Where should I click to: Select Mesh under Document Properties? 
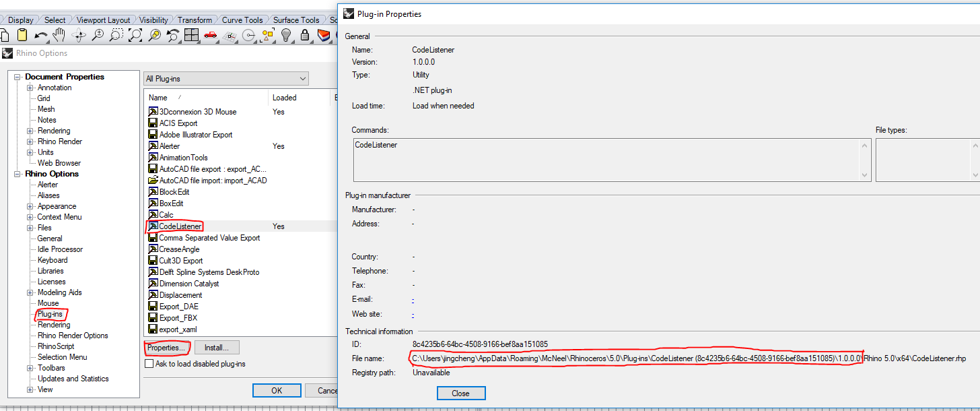46,109
